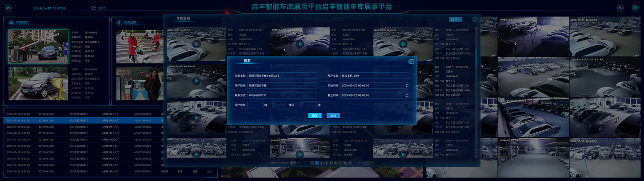Select page 3 in pagination

[x=326, y=163]
